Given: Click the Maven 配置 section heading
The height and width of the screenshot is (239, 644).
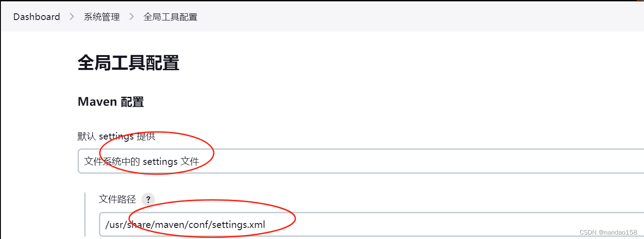Looking at the screenshot, I should click(111, 102).
